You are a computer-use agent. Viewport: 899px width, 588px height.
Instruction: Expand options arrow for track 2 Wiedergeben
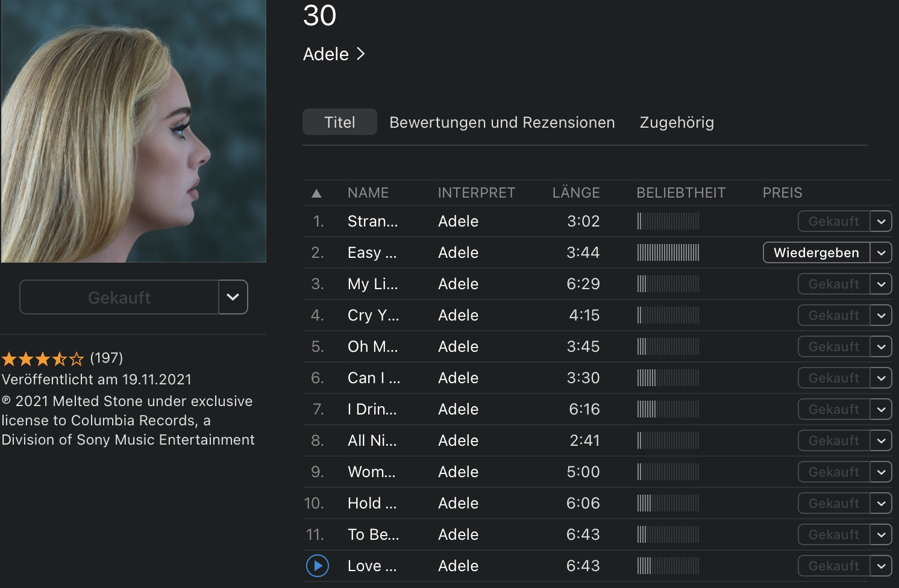click(881, 252)
